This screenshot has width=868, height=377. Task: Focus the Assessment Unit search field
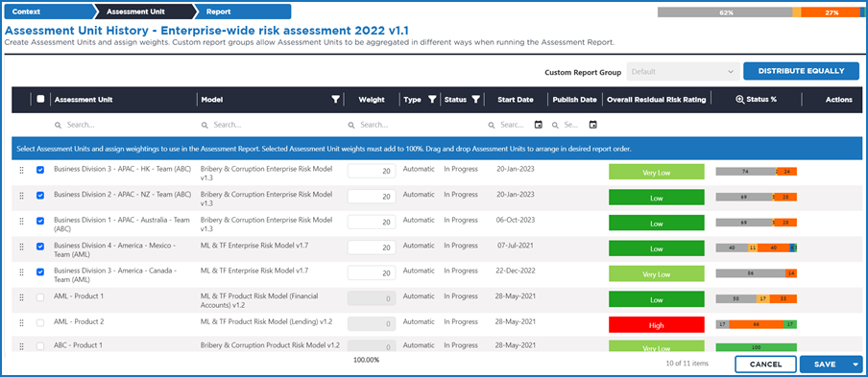pos(123,126)
